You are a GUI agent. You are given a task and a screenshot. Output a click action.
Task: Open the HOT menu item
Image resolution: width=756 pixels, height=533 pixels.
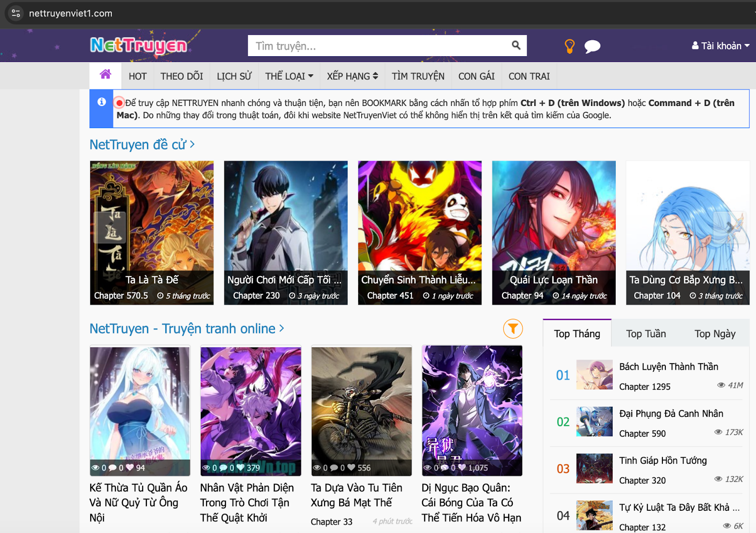137,76
